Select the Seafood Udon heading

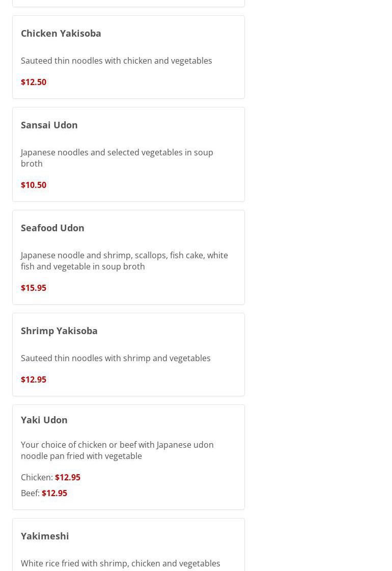[x=52, y=228]
